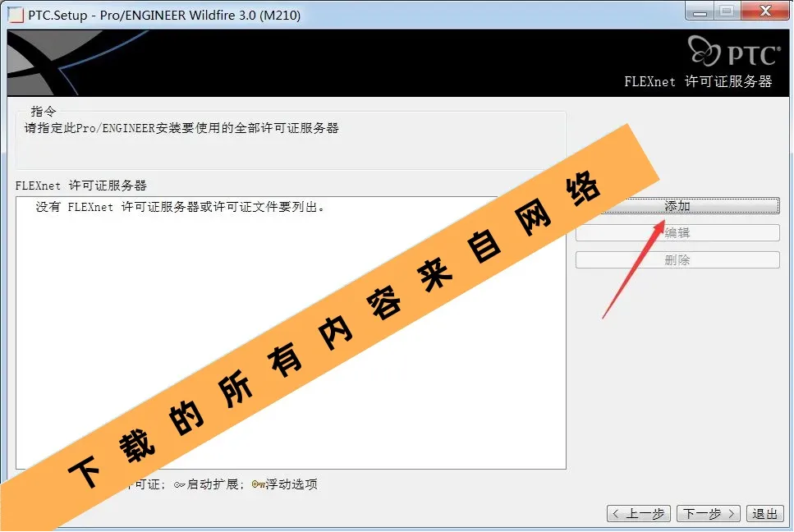Close the PTC.Setup window
This screenshot has height=532, width=794.
coord(765,11)
